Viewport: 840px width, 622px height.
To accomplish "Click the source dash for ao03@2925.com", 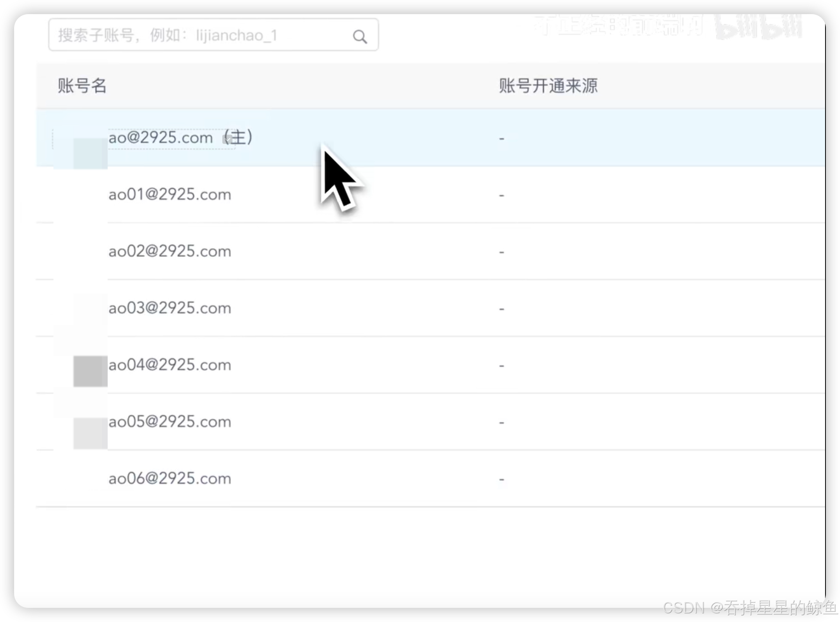I will click(502, 309).
